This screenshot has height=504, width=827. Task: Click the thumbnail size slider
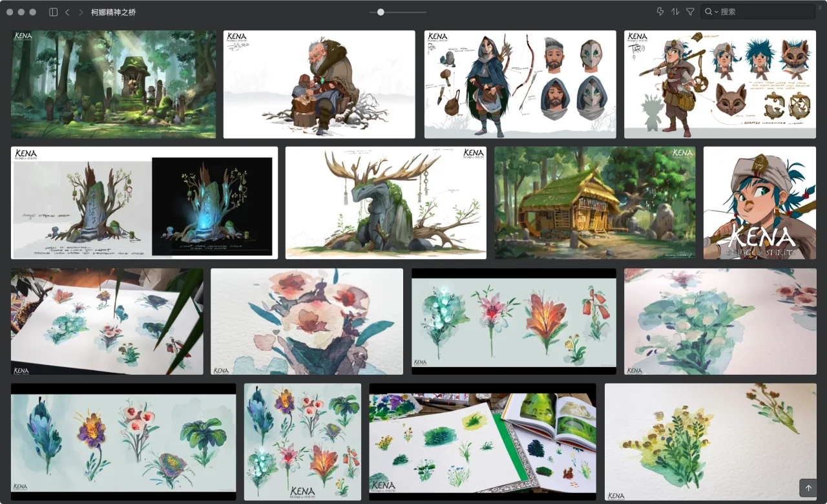[398, 12]
